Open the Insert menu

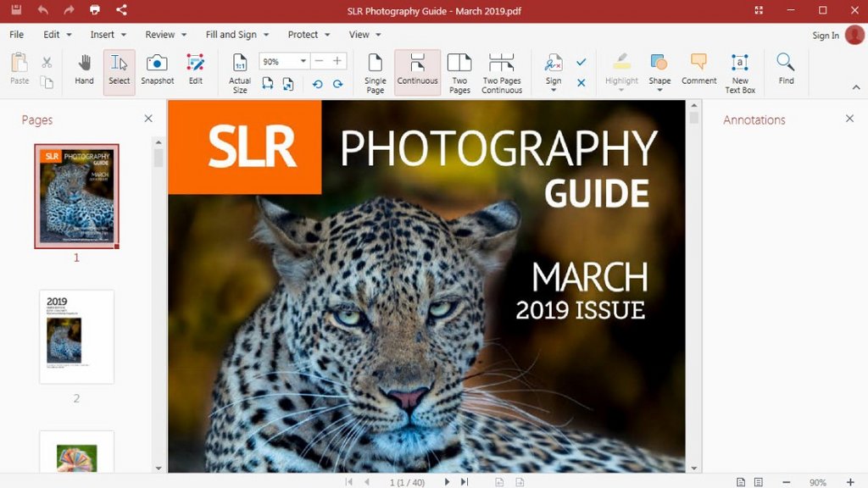click(108, 34)
